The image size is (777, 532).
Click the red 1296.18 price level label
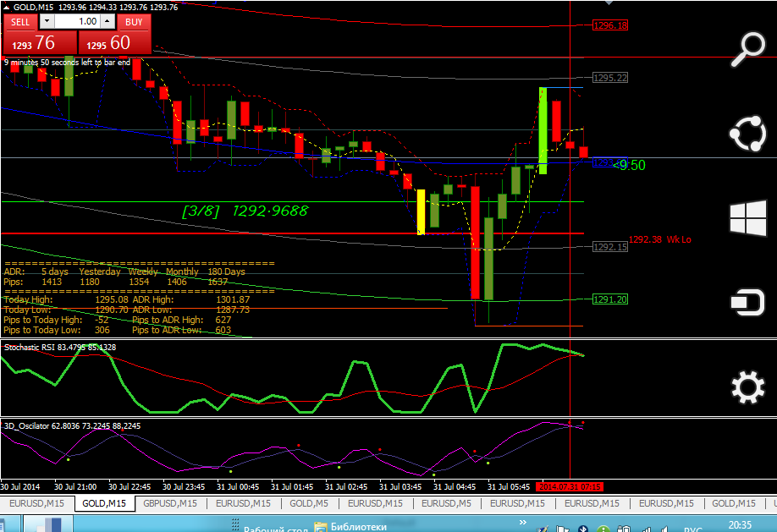(x=610, y=25)
